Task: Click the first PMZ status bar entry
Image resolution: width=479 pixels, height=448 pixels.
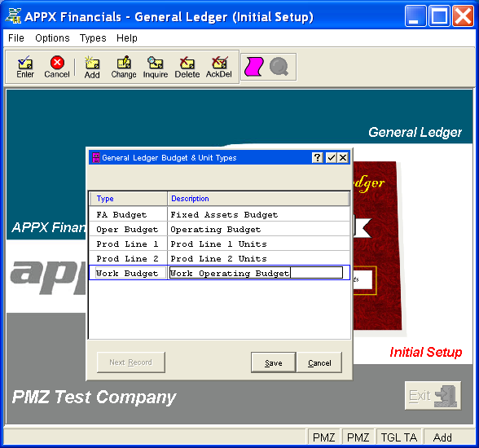Action: tap(324, 437)
